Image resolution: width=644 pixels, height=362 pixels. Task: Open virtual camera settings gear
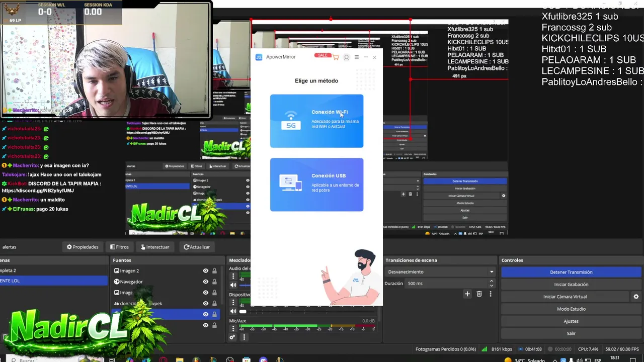tap(636, 297)
